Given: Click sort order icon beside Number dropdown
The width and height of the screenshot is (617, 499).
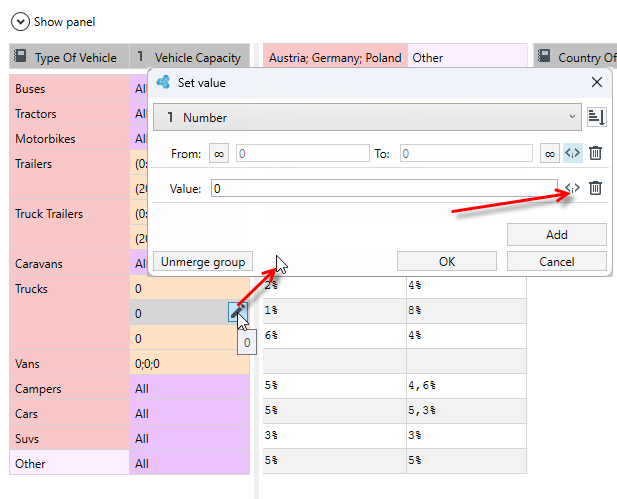Looking at the screenshot, I should pos(596,117).
